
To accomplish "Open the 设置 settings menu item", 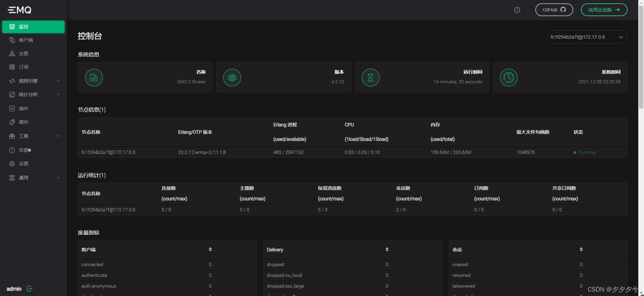I will (x=33, y=164).
